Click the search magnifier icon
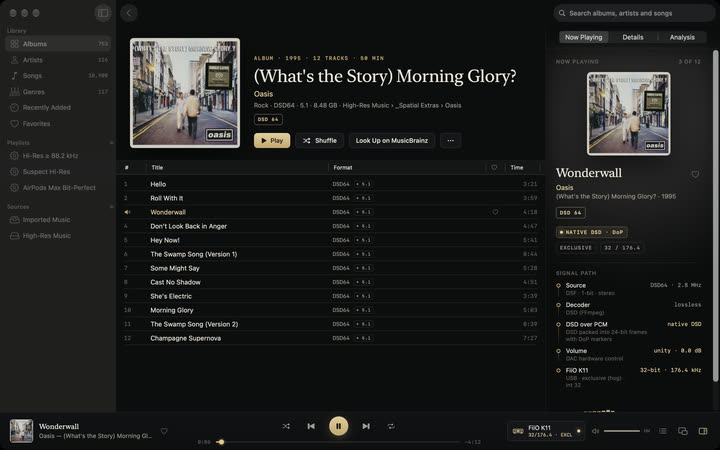This screenshot has height=450, width=720. [562, 13]
